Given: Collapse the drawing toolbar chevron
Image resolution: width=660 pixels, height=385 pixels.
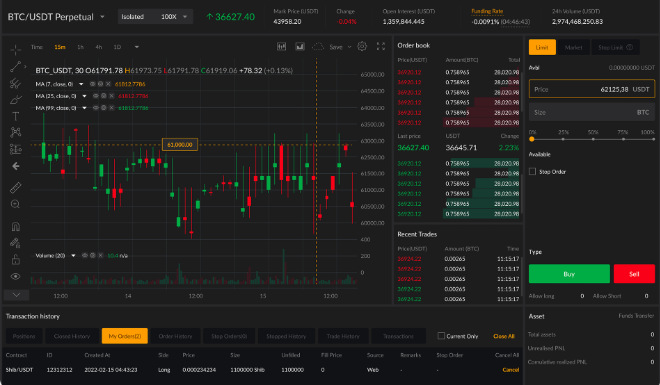Looking at the screenshot, I should tap(16, 295).
